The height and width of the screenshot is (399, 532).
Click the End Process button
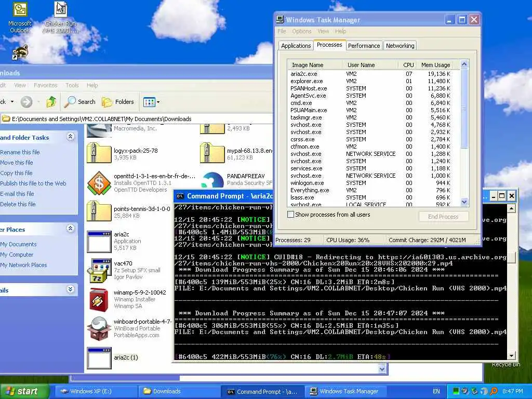click(443, 217)
